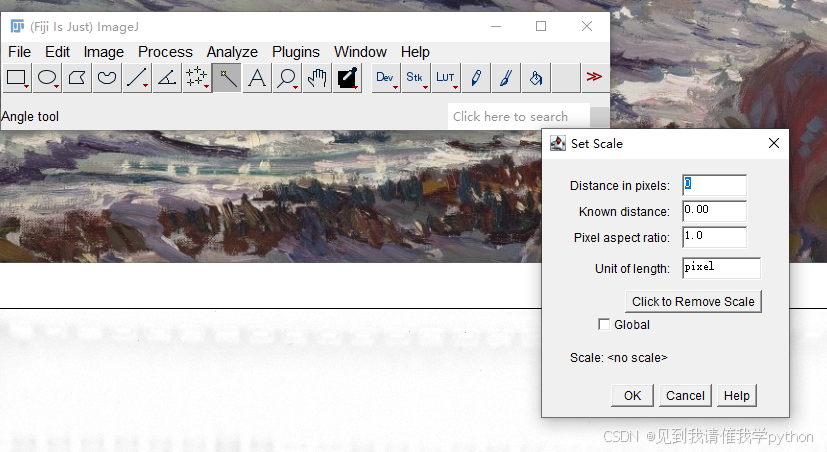Click the Distance in pixels field
This screenshot has height=452, width=827.
tap(715, 185)
